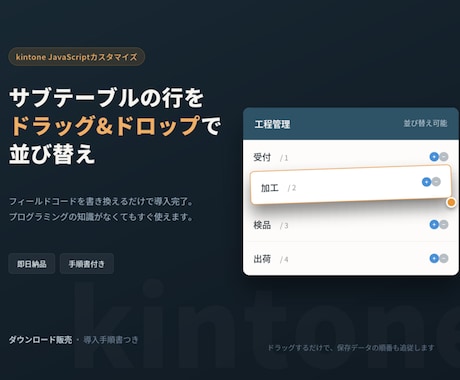Click the /3 order number
Image resolution: width=460 pixels, height=380 pixels.
[284, 226]
